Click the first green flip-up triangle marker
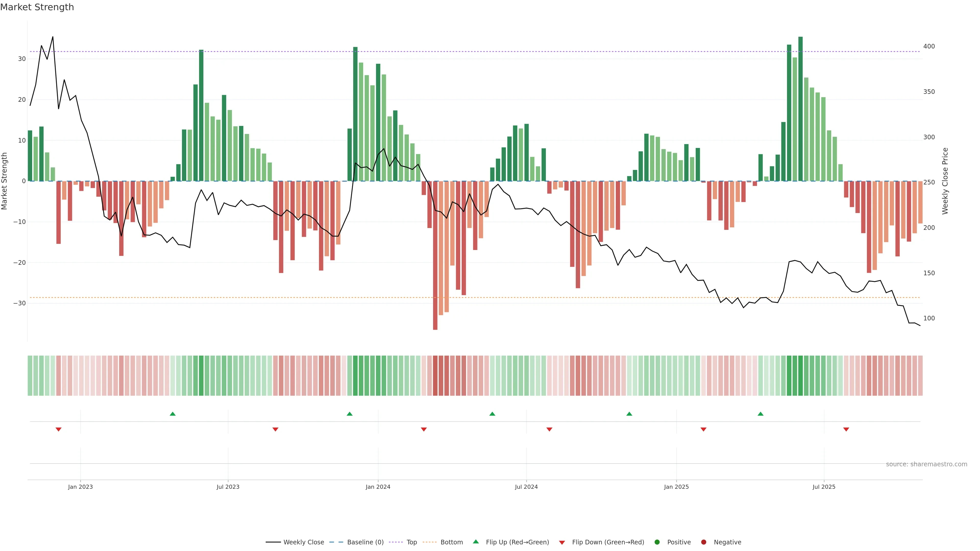Viewport: 980px width, 551px height. click(173, 414)
